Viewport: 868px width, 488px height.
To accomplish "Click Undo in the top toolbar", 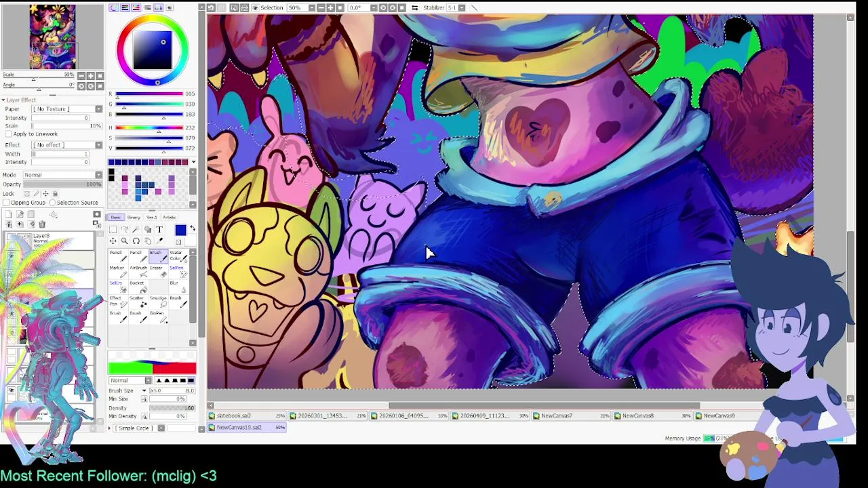I will tap(211, 7).
